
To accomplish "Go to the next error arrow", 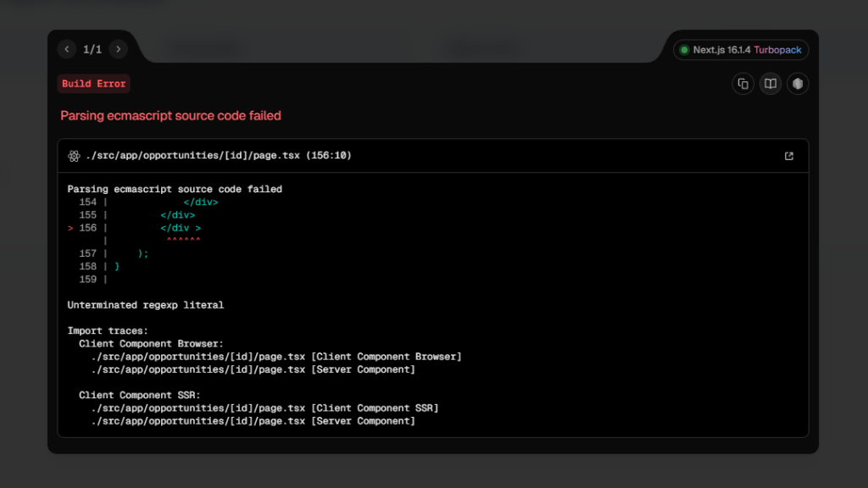I will (118, 49).
